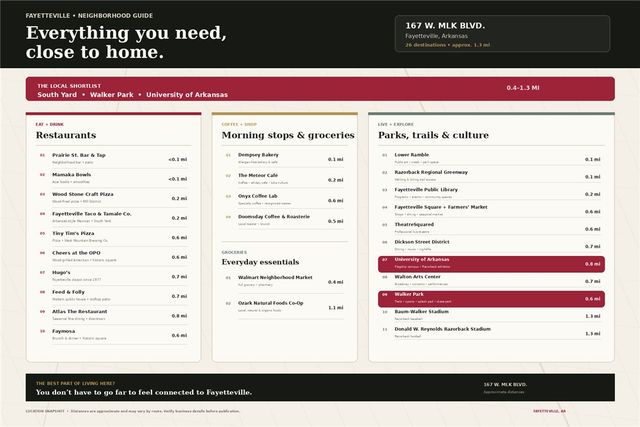Click The Local Shortlist red banner
640x427 pixels.
[320, 89]
